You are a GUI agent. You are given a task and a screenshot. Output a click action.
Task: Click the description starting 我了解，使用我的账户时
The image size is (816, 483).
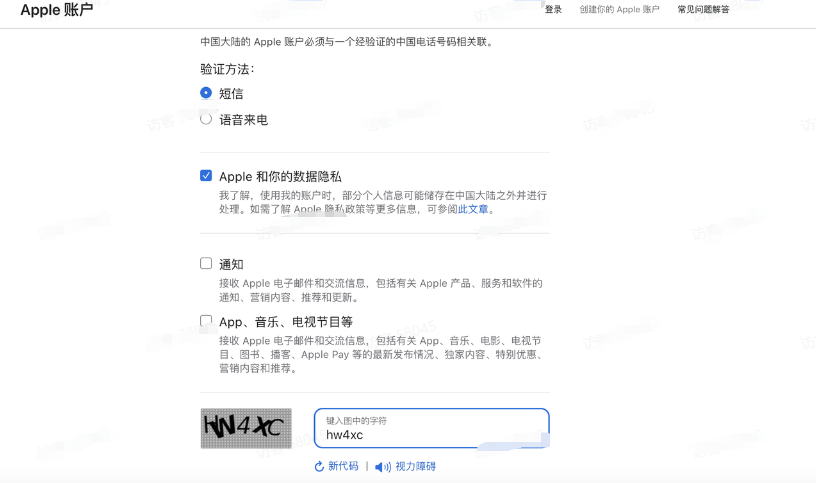click(383, 202)
